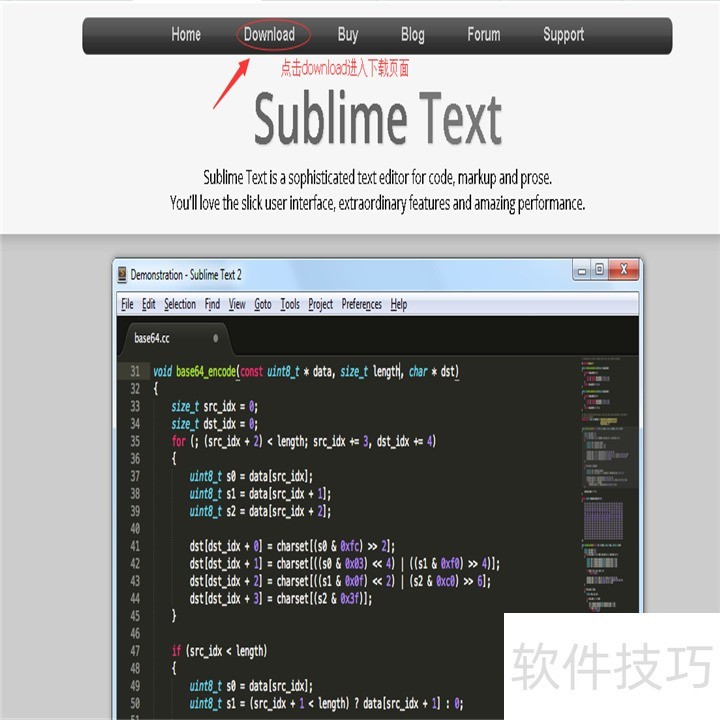The width and height of the screenshot is (720, 720).
Task: Click 'if (src_idx < length)' on line 47
Action: click(219, 651)
